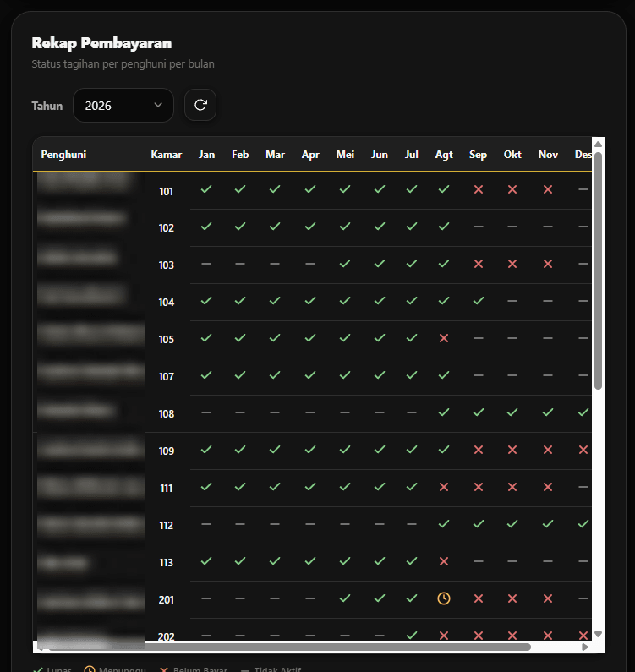Click room 102 Agt paid checkmark
635x672 pixels.
(x=444, y=227)
